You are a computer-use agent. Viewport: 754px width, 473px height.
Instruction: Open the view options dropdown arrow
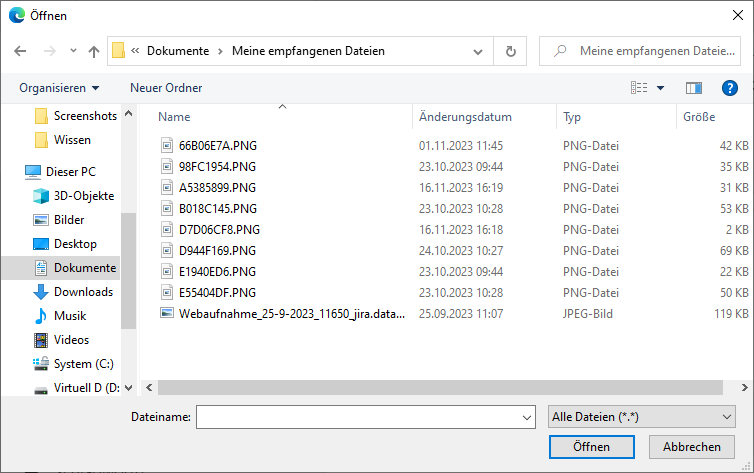click(661, 88)
